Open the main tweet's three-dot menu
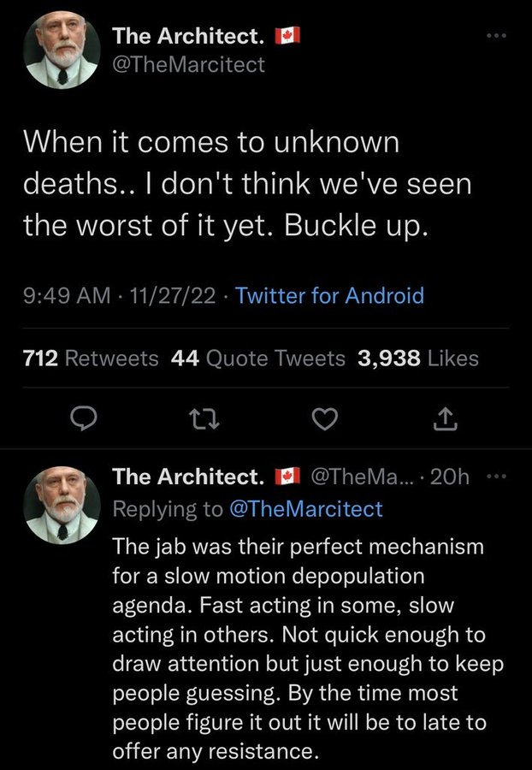Image resolution: width=532 pixels, height=770 pixels. point(496,38)
